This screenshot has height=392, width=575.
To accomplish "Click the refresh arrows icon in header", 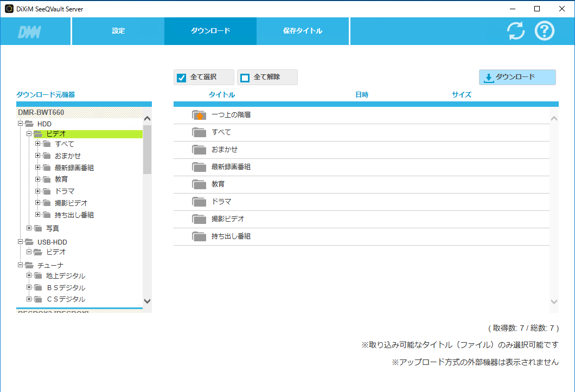I will pos(516,31).
